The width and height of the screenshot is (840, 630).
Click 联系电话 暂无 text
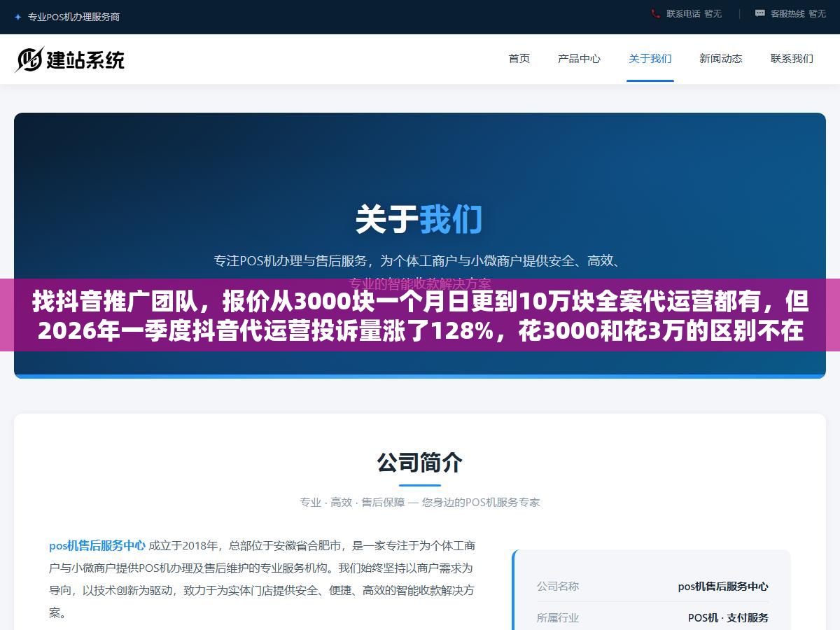[694, 13]
